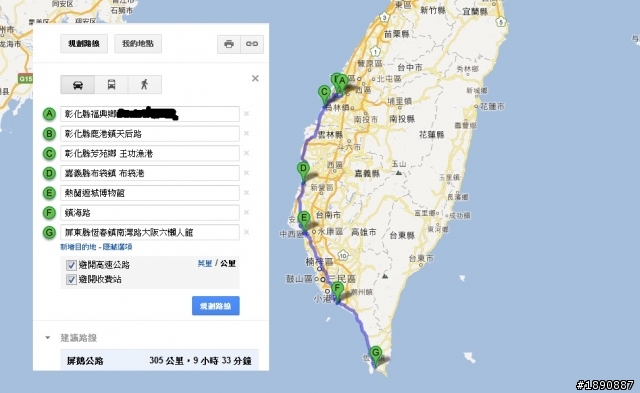Click the blue 規劃路線 get directions button
640x393 pixels.
[216, 306]
